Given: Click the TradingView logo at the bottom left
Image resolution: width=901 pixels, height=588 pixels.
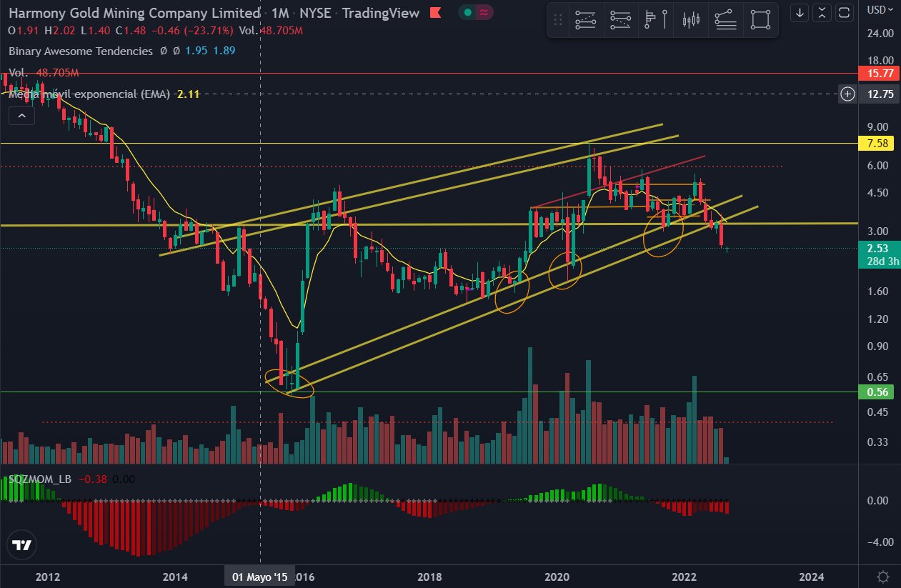Looking at the screenshot, I should 23,547.
